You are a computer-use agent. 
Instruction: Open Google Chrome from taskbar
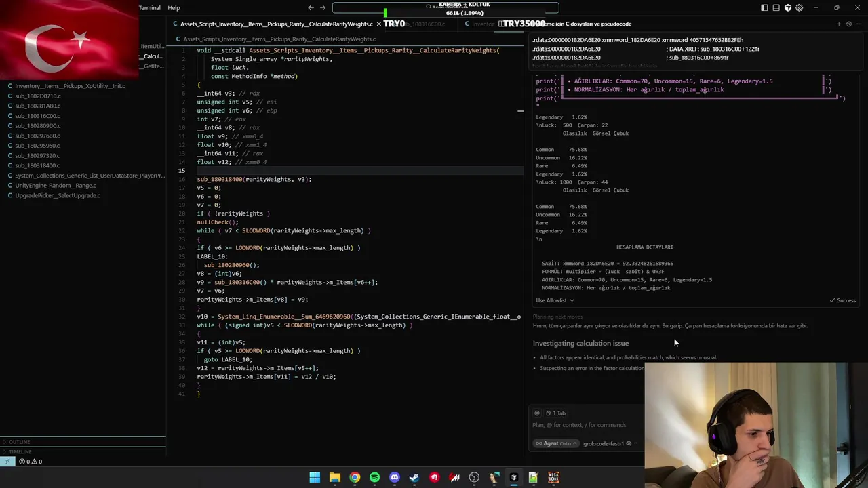(x=355, y=478)
